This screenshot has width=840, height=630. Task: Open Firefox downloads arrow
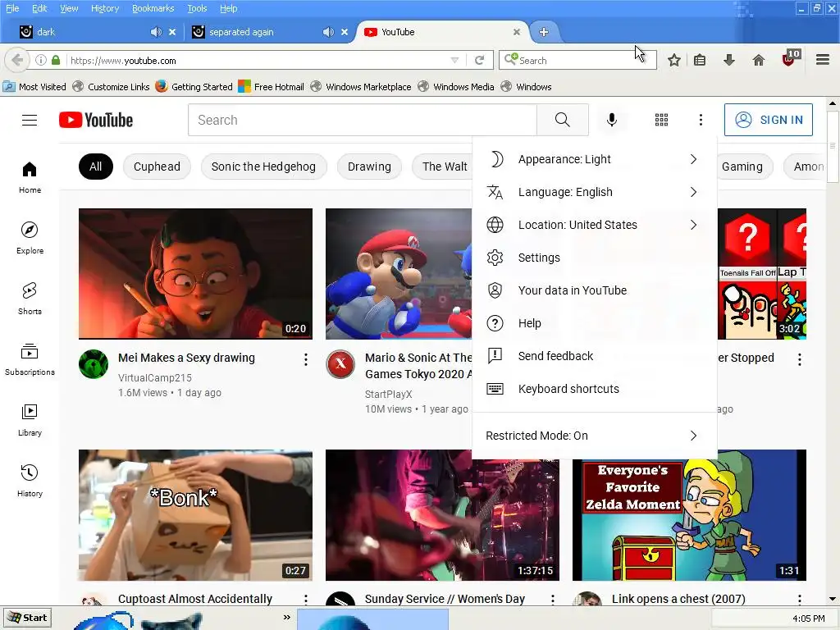point(728,60)
